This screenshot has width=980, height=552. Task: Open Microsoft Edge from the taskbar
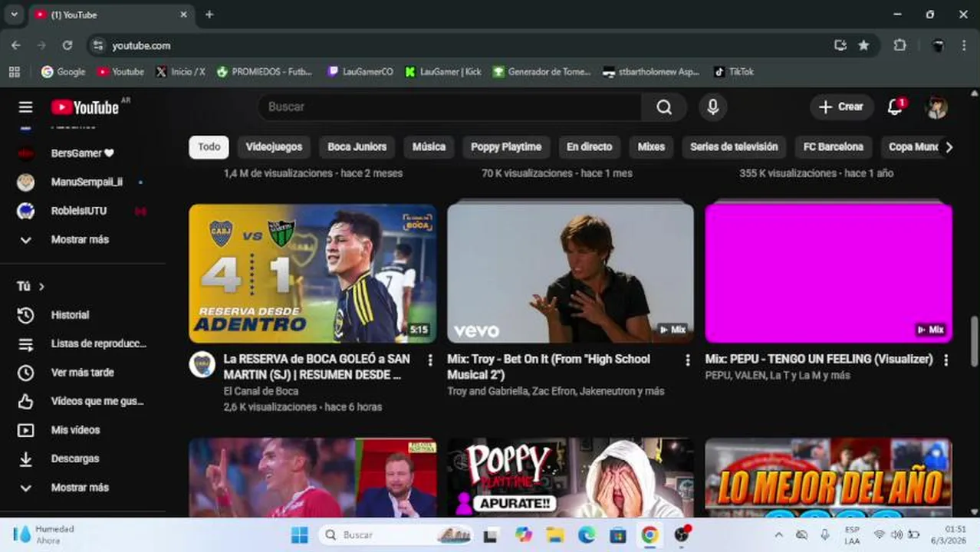[587, 535]
